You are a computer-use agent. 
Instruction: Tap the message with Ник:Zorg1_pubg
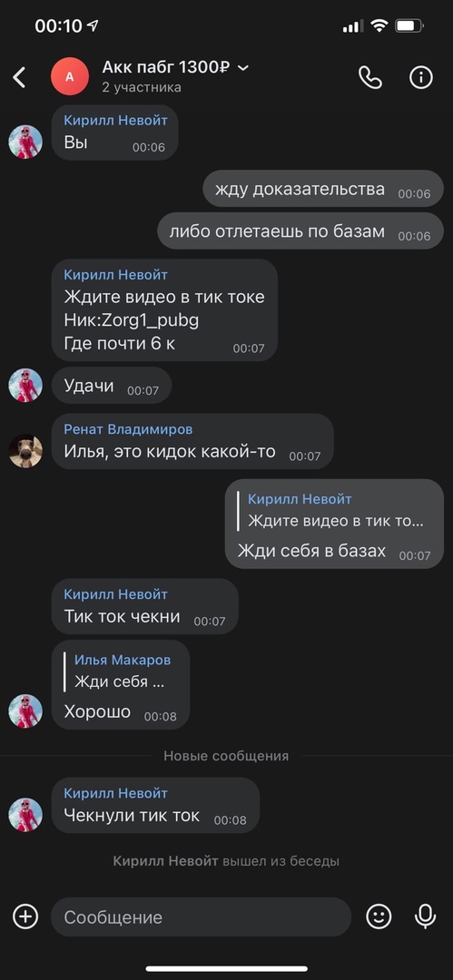click(x=164, y=310)
